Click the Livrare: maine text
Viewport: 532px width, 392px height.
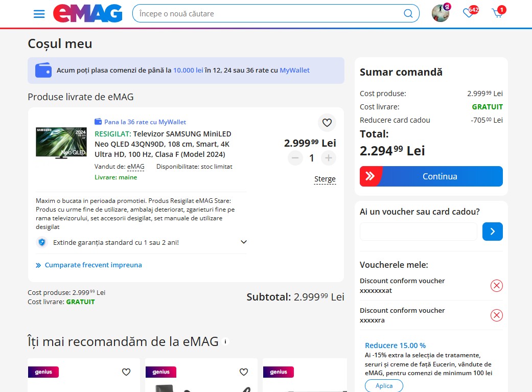pos(115,177)
